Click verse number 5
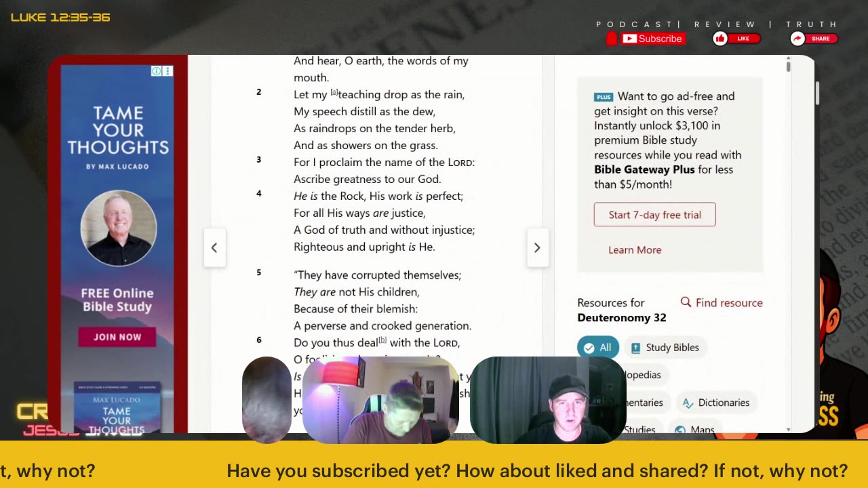The width and height of the screenshot is (868, 488). point(258,272)
